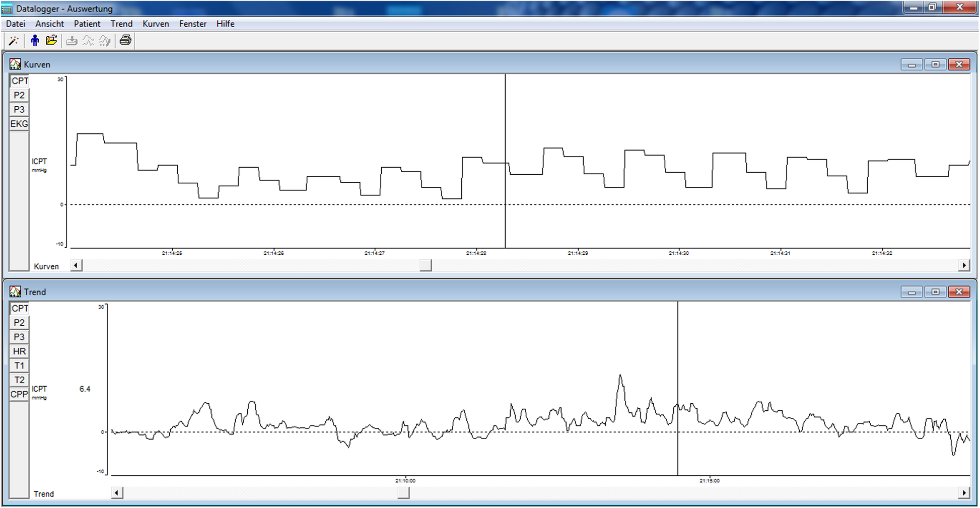Click the 21:14:32 time label

coord(882,253)
